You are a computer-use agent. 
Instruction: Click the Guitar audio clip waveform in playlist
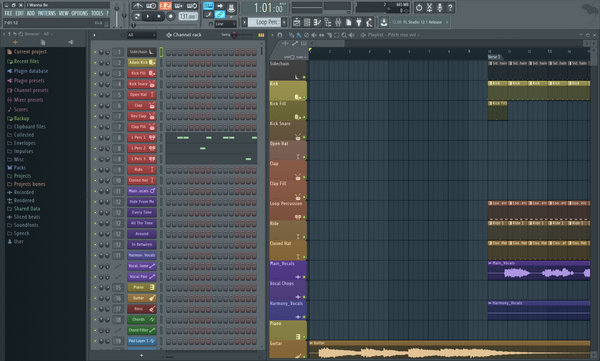[x=449, y=352]
